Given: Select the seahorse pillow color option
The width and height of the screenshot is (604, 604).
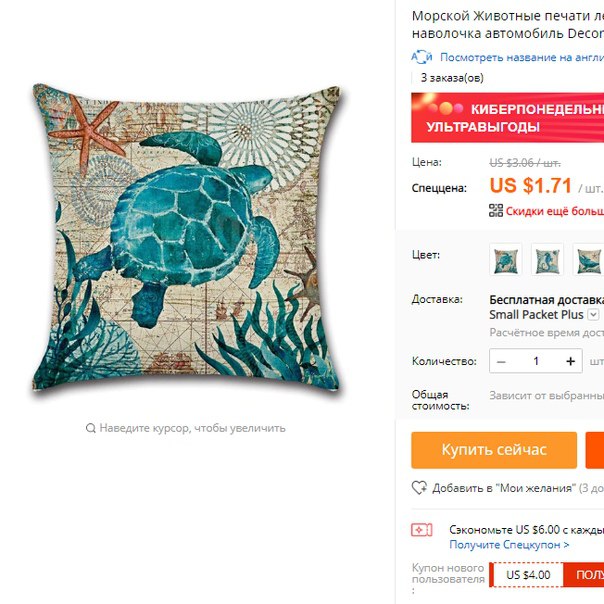Looking at the screenshot, I should pyautogui.click(x=547, y=260).
